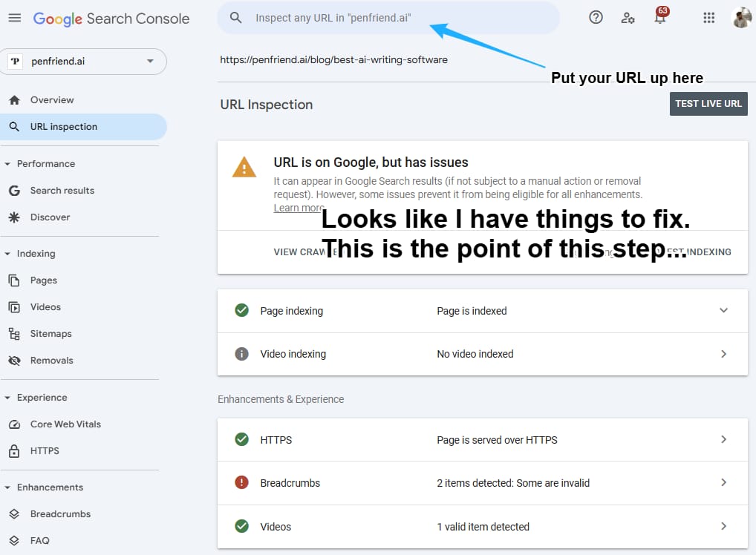
Task: Click the Pages icon in sidebar
Action: [14, 280]
